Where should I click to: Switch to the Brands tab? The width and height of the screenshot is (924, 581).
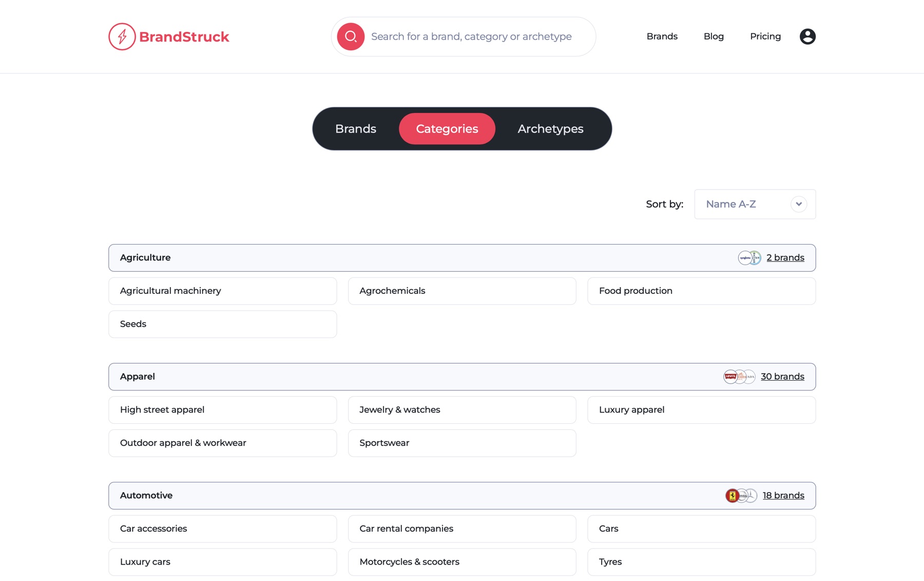click(356, 129)
